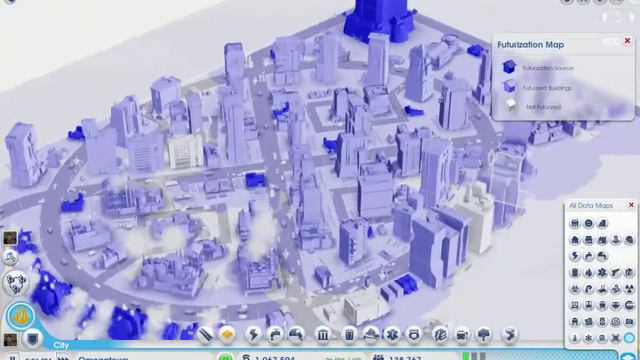The height and width of the screenshot is (360, 640).
Task: Select the City tab label
Action: (x=61, y=345)
